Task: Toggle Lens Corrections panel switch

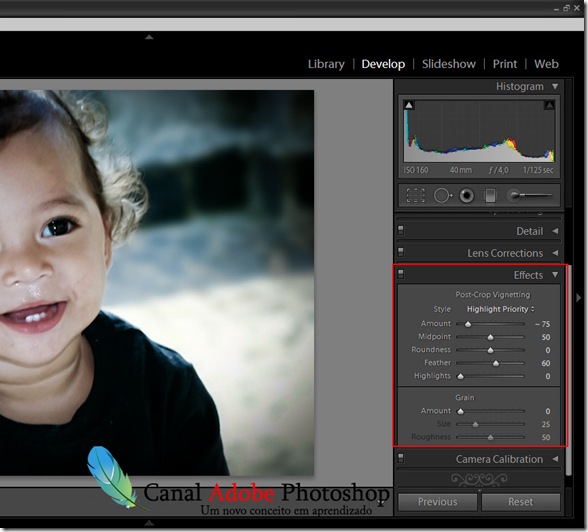Action: point(400,252)
